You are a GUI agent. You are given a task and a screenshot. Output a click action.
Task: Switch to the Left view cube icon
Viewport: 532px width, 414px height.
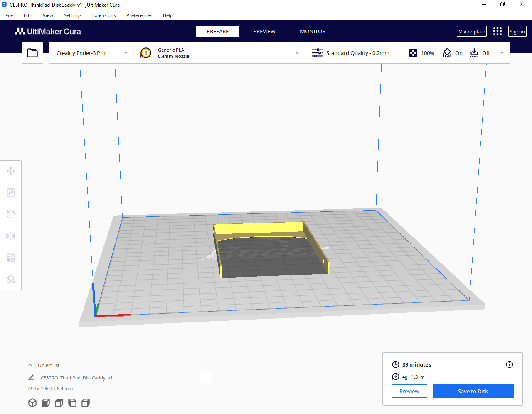coord(72,403)
